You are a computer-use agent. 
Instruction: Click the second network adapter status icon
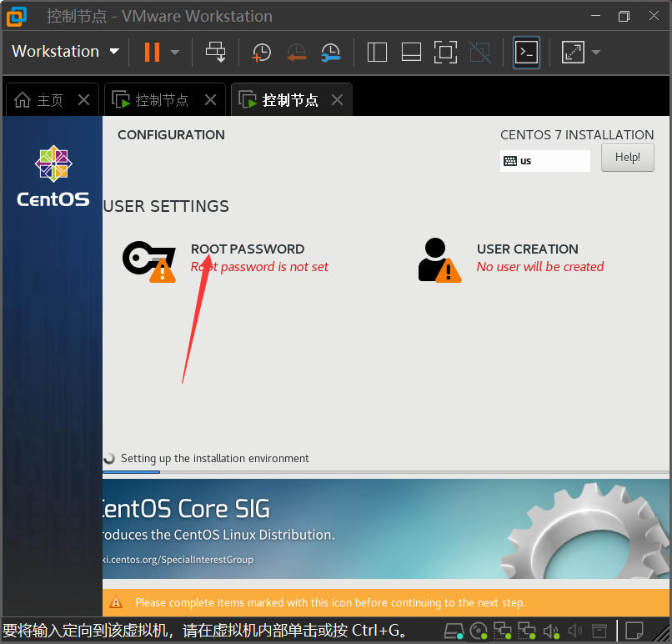point(526,631)
